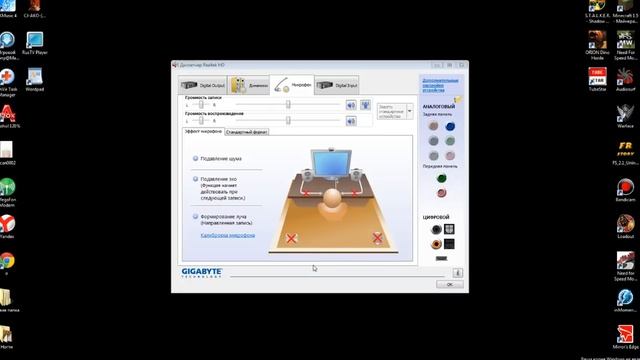Click the recording L/R balance slider
The image size is (640, 360).
[201, 104]
